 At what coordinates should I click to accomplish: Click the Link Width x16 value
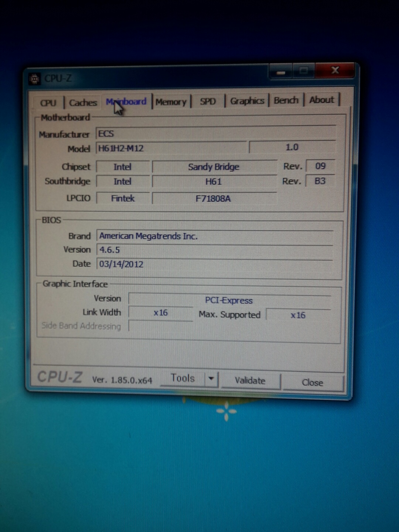161,313
